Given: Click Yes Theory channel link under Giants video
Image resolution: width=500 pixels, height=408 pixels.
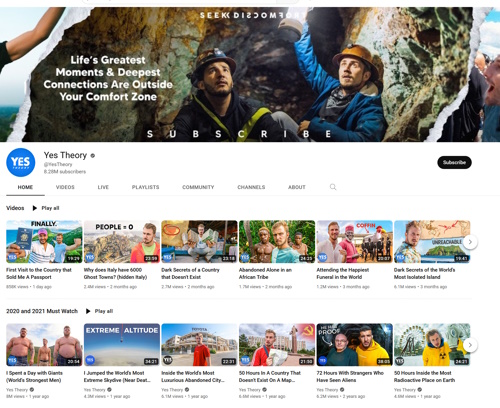Looking at the screenshot, I should tap(17, 390).
